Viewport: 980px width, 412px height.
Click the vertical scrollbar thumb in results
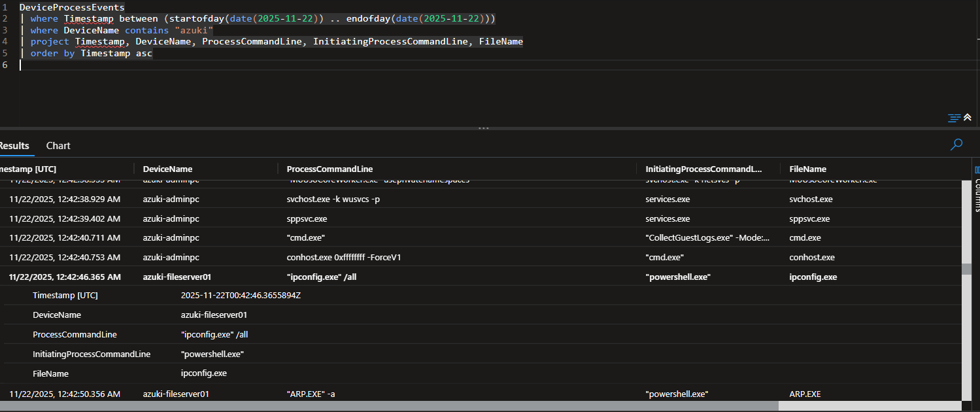click(x=966, y=270)
